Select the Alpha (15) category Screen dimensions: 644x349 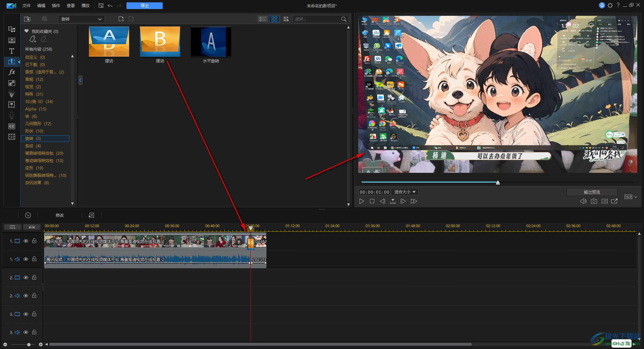36,109
